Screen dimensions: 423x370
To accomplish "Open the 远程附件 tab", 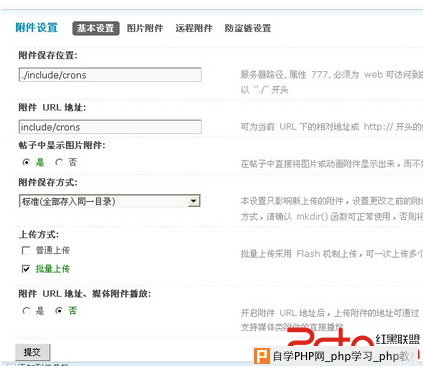I will pyautogui.click(x=194, y=28).
